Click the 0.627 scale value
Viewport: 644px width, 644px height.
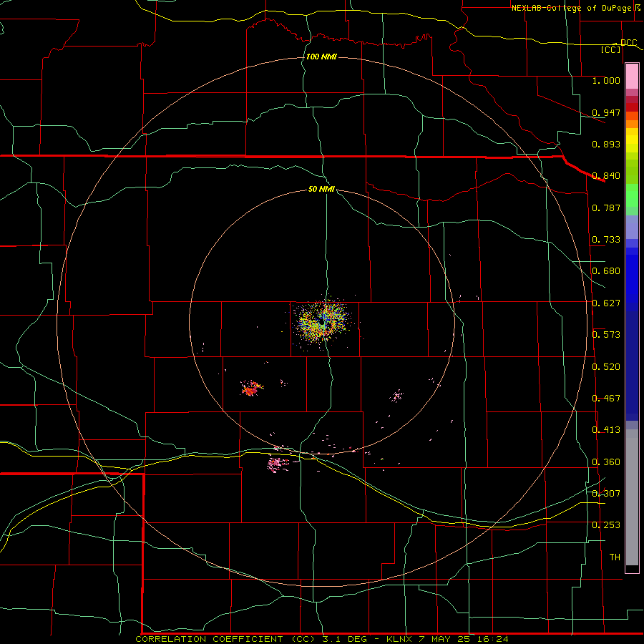click(606, 303)
